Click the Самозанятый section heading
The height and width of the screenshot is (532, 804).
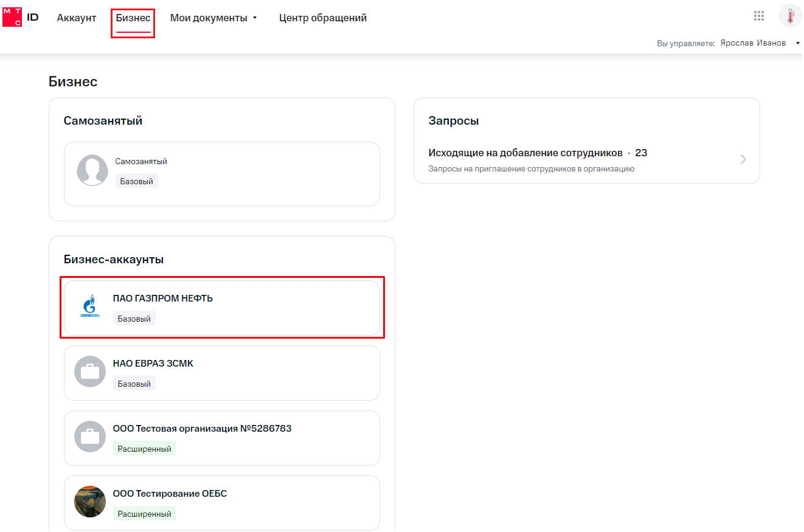click(x=103, y=120)
